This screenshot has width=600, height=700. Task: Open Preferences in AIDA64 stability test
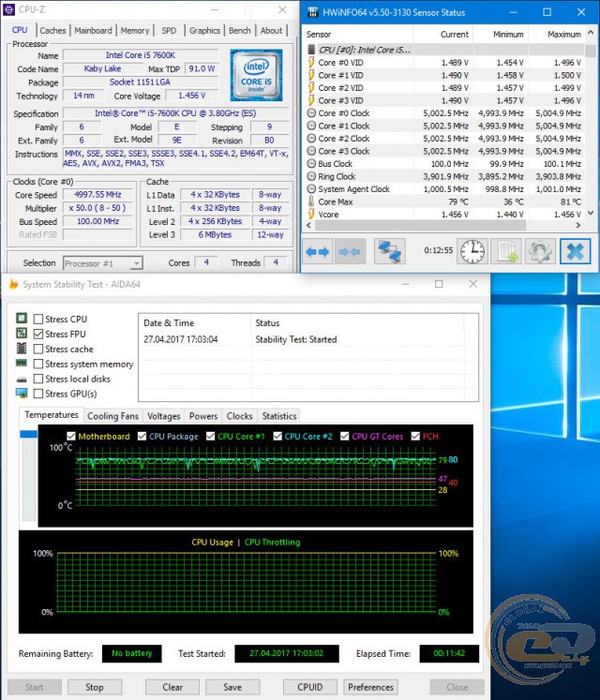point(371,687)
